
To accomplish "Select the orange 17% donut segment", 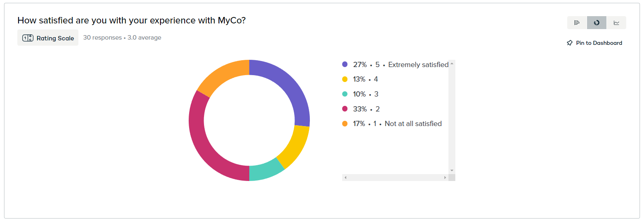I will tap(220, 76).
